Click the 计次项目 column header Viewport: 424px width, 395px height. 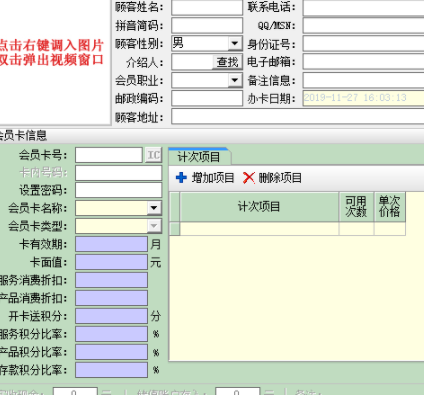pos(259,207)
